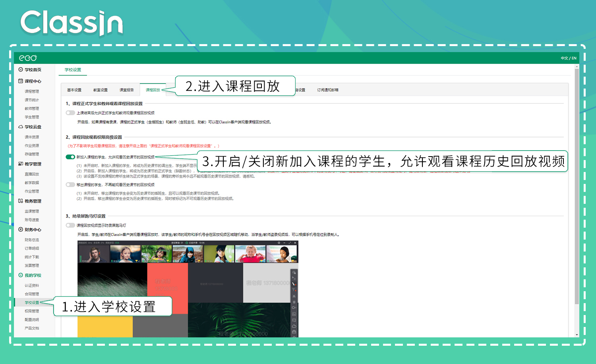Click the cloud icon beside 学校云盘
The width and height of the screenshot is (596, 364).
(x=21, y=127)
